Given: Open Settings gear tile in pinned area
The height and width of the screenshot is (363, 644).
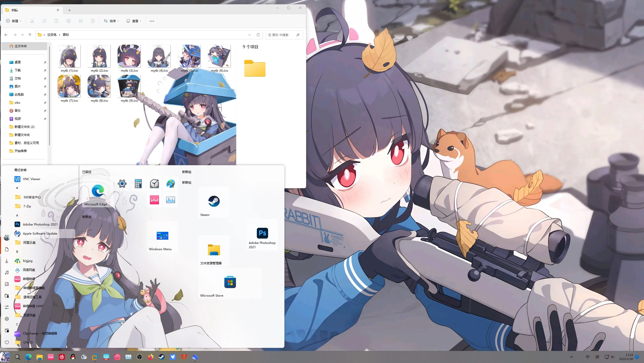Looking at the screenshot, I should click(122, 184).
